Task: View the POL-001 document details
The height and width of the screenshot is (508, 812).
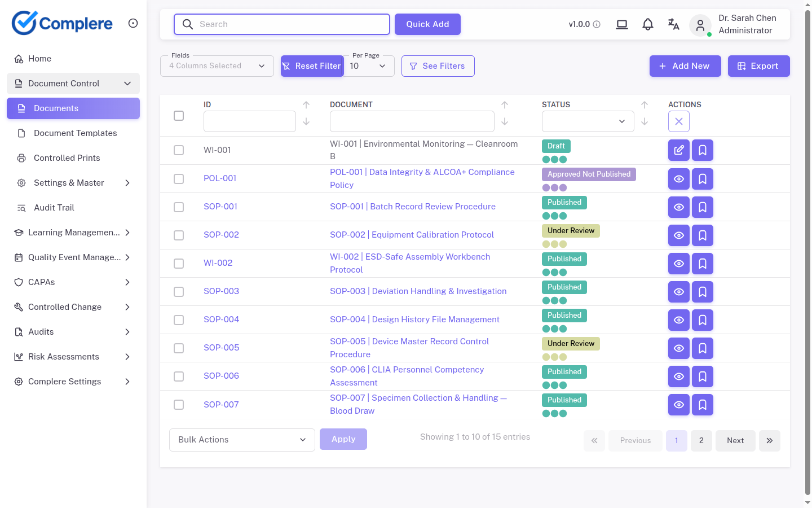Action: tap(678, 179)
